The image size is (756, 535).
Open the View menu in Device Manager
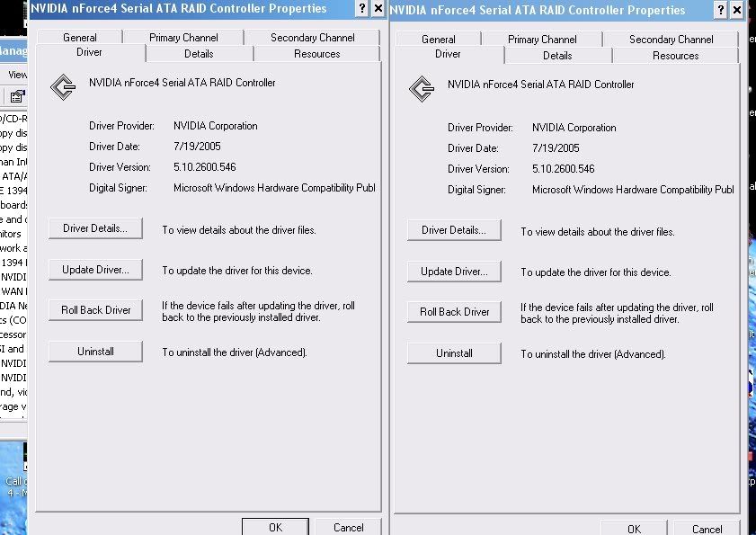pyautogui.click(x=17, y=75)
